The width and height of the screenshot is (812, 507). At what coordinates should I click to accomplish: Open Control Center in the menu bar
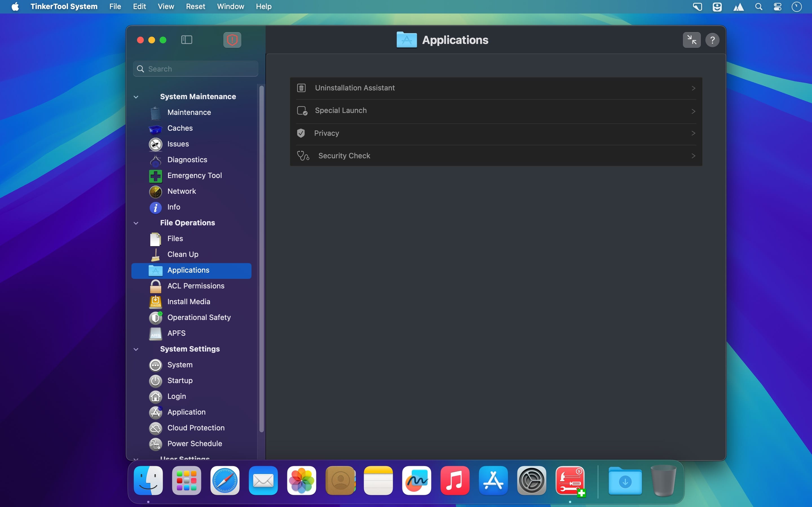[x=777, y=6]
